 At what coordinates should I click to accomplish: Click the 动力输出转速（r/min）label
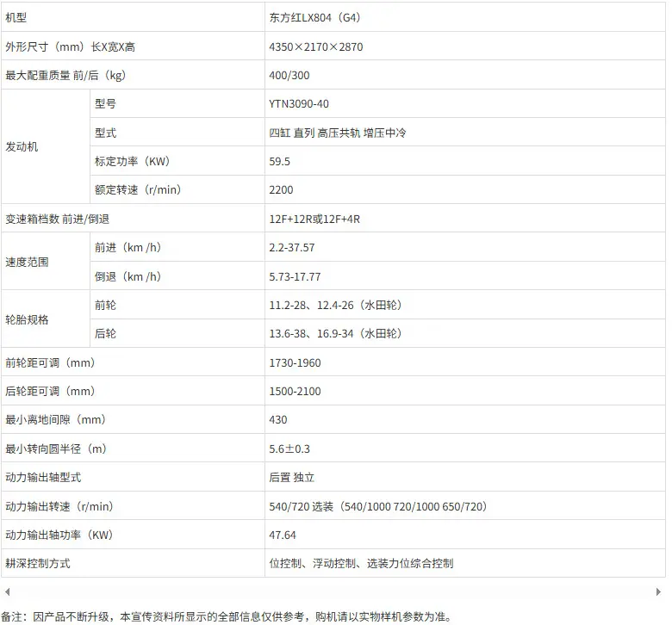[x=59, y=506]
